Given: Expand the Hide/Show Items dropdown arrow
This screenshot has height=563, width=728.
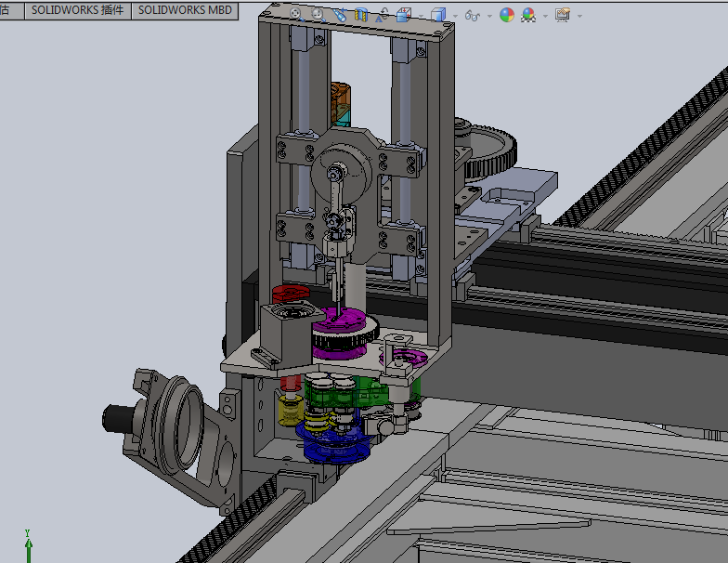Looking at the screenshot, I should (x=490, y=17).
